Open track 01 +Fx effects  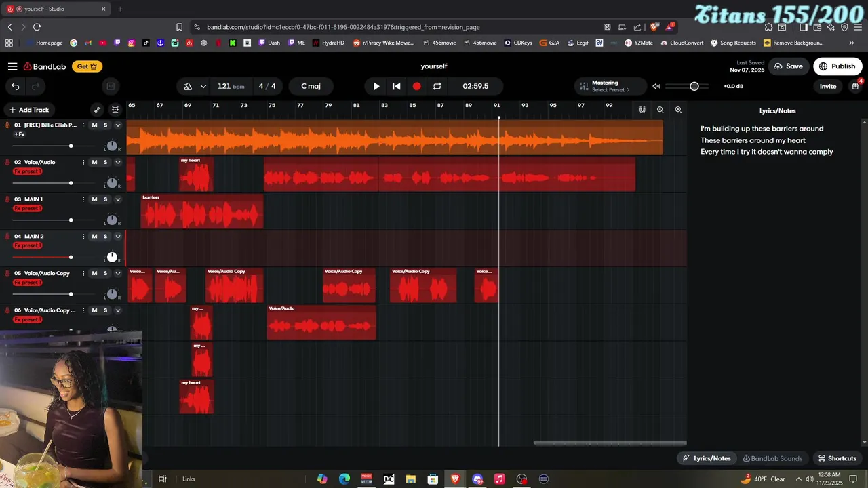click(x=19, y=134)
